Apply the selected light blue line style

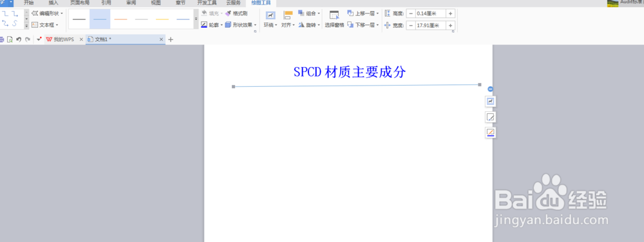pos(100,19)
